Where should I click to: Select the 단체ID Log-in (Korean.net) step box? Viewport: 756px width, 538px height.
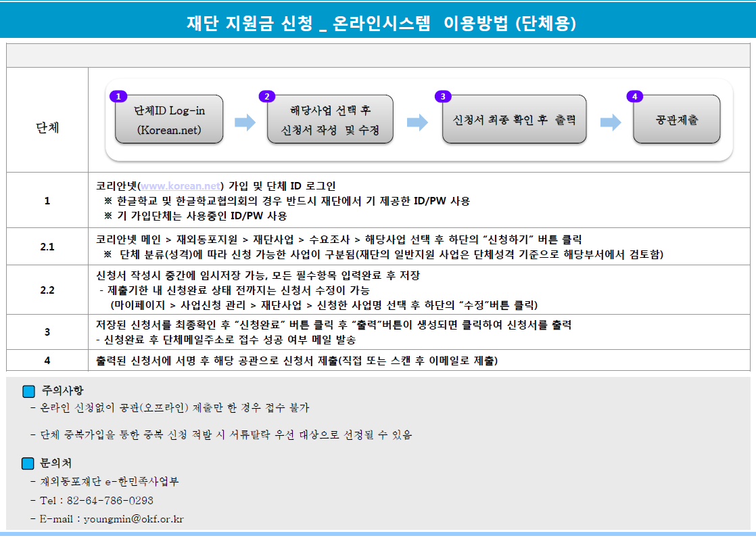[168, 120]
